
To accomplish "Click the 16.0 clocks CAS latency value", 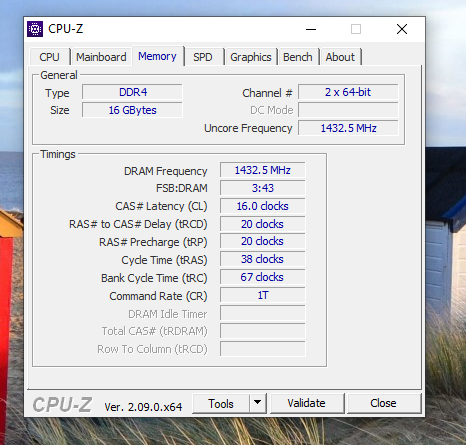I will [263, 206].
